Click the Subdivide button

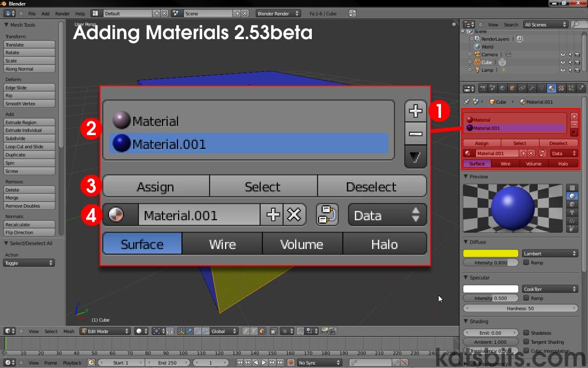coord(29,139)
